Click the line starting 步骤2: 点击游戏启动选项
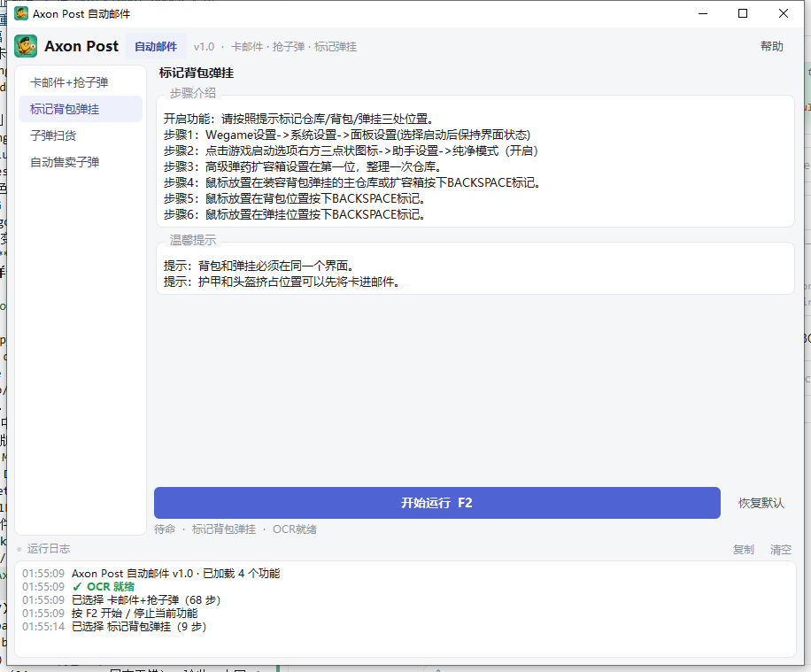The image size is (811, 672). point(351,151)
